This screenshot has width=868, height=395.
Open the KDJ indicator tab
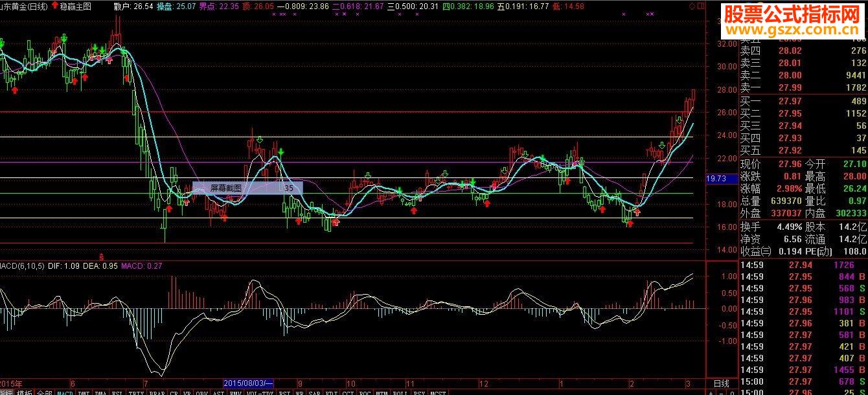tap(332, 392)
